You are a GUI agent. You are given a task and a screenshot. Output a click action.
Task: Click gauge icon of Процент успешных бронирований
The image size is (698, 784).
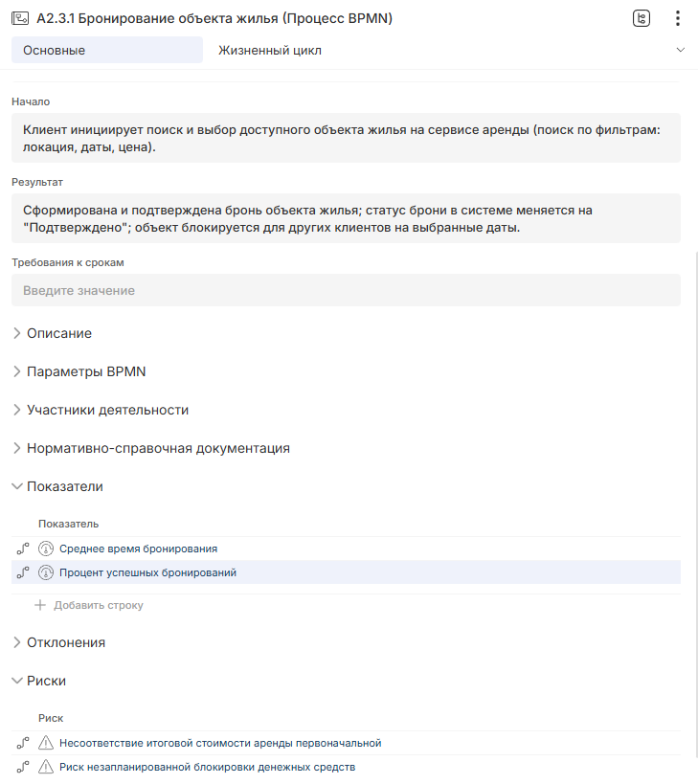(x=46, y=572)
